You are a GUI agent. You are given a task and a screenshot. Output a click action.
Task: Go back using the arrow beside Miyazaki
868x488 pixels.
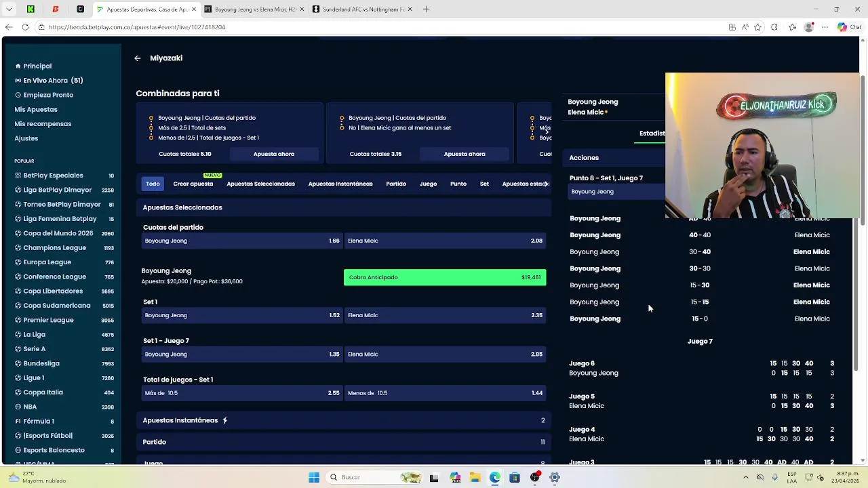pos(138,58)
